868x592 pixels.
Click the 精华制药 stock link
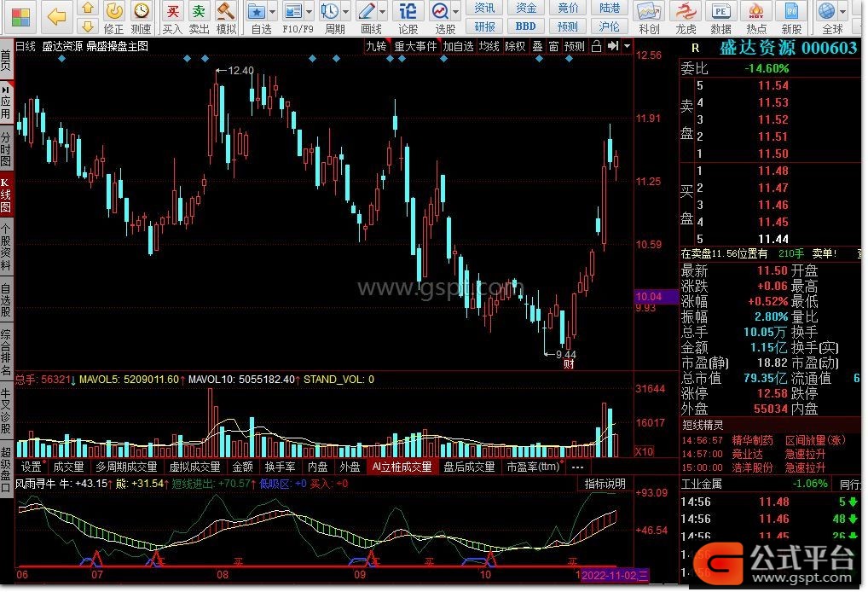tap(752, 441)
